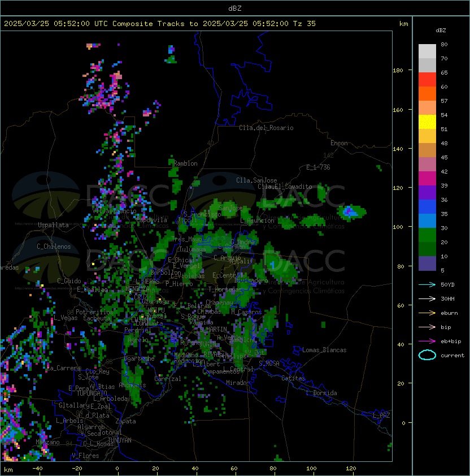Click the 'Potrerillos' map label

coord(94,312)
